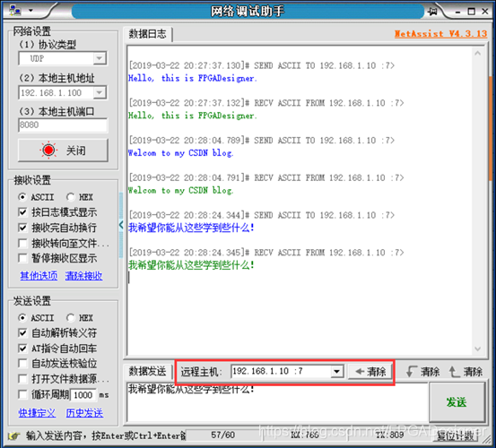
Task: Click the log line 'Welcom to my CSDN blog.' in blue
Action: click(x=180, y=153)
